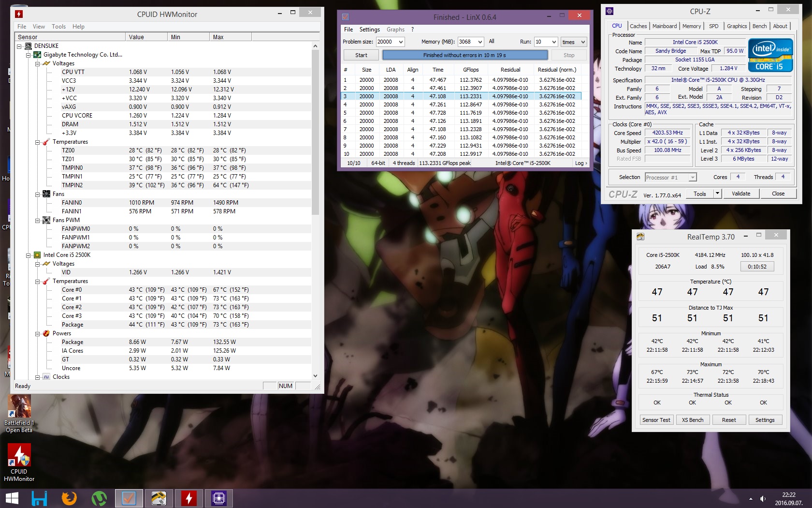Click the GFlops column header in LinX
The height and width of the screenshot is (508, 812).
click(471, 70)
